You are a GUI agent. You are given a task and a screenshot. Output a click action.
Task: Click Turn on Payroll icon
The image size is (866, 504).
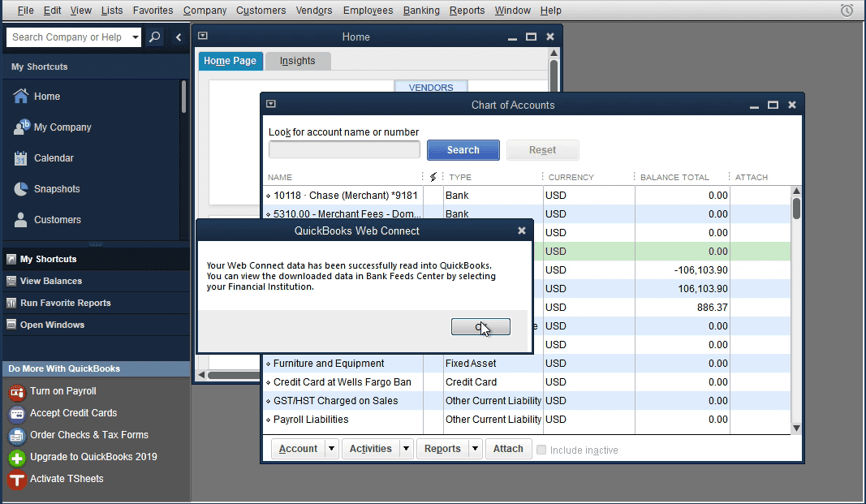click(17, 393)
